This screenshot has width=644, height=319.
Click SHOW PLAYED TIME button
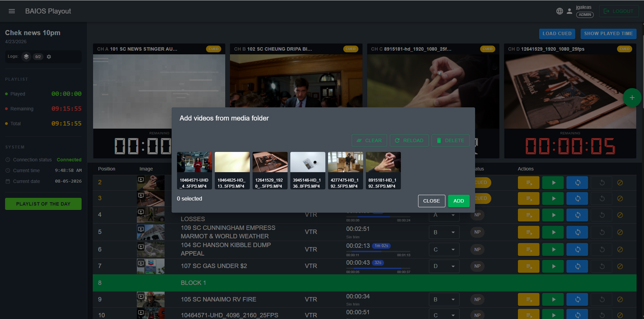608,33
